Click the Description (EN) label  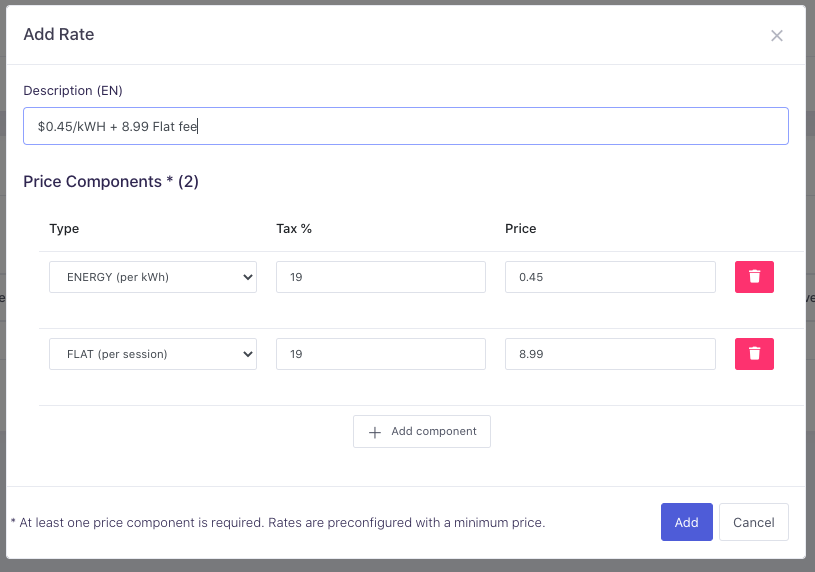click(x=73, y=91)
